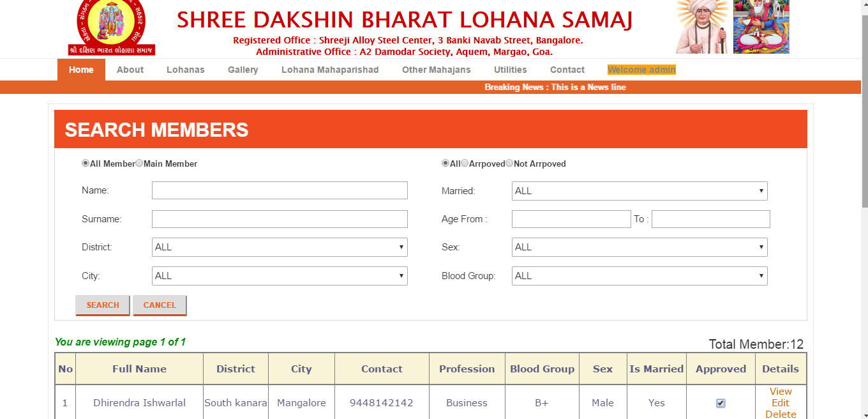The width and height of the screenshot is (868, 419).
Task: Click the Mangalore city cell
Action: [x=301, y=403]
